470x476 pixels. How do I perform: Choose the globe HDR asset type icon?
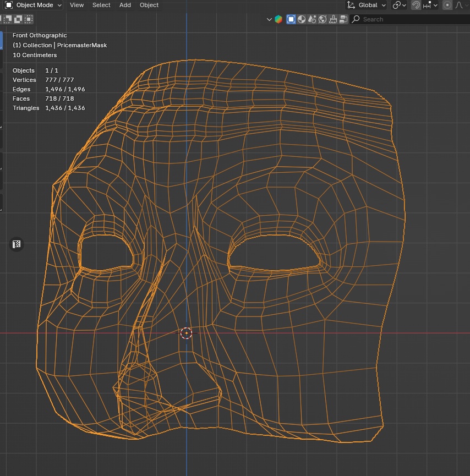point(323,19)
